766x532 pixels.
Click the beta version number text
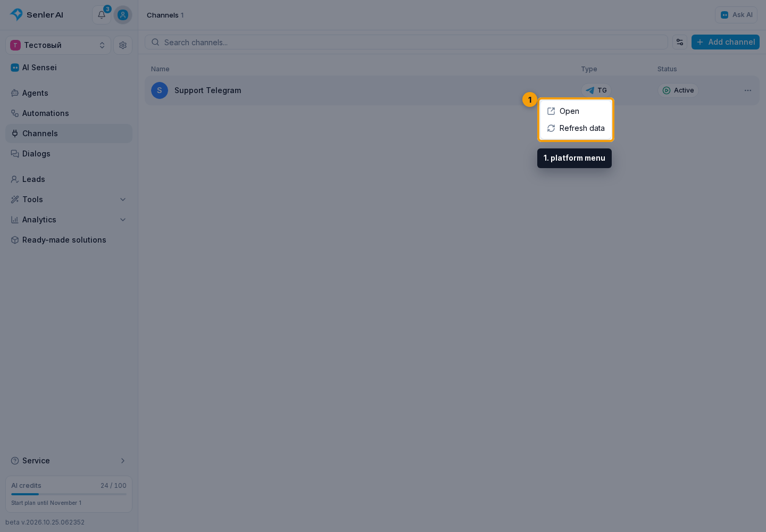tap(45, 522)
